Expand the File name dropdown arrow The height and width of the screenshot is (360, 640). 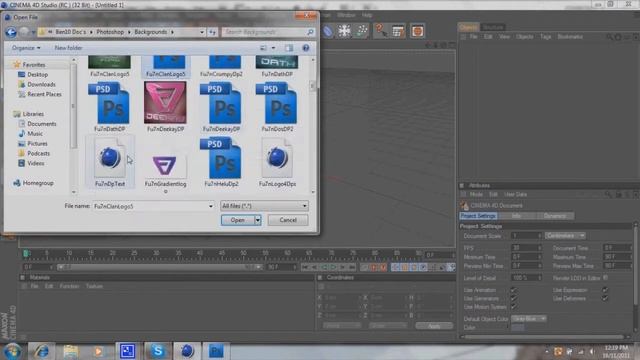click(x=211, y=206)
